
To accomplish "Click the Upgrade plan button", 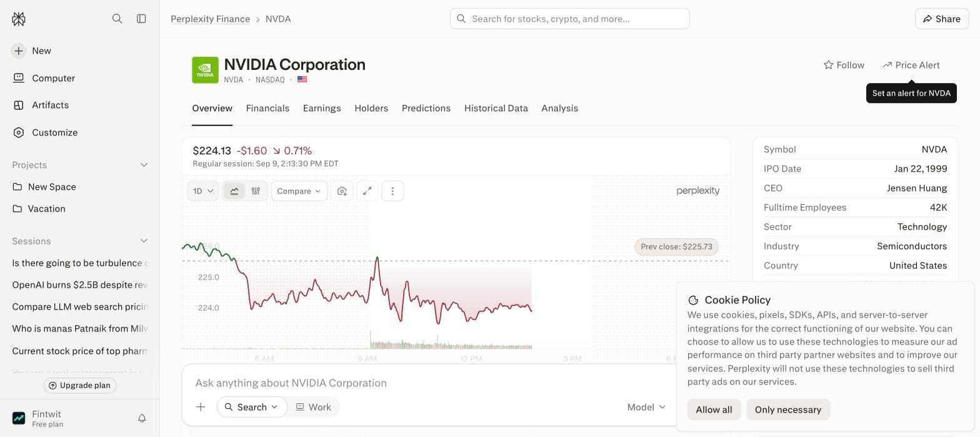I will (x=79, y=385).
